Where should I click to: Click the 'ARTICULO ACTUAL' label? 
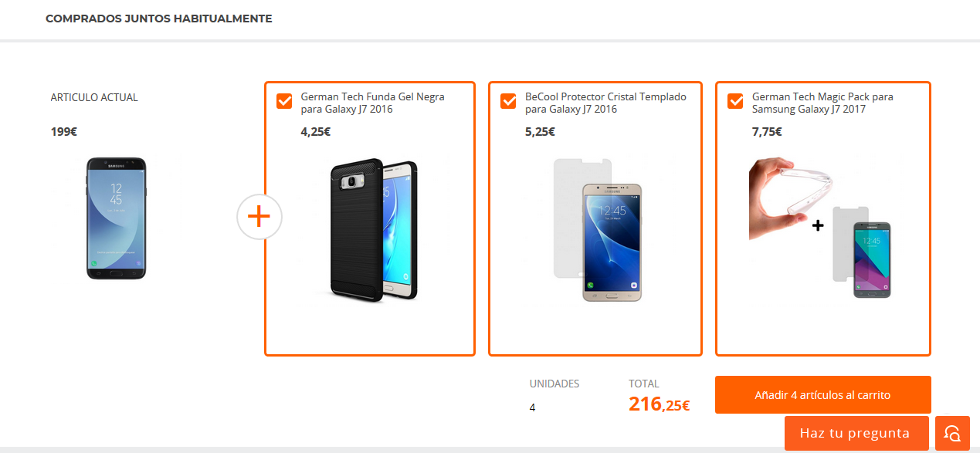tap(93, 97)
